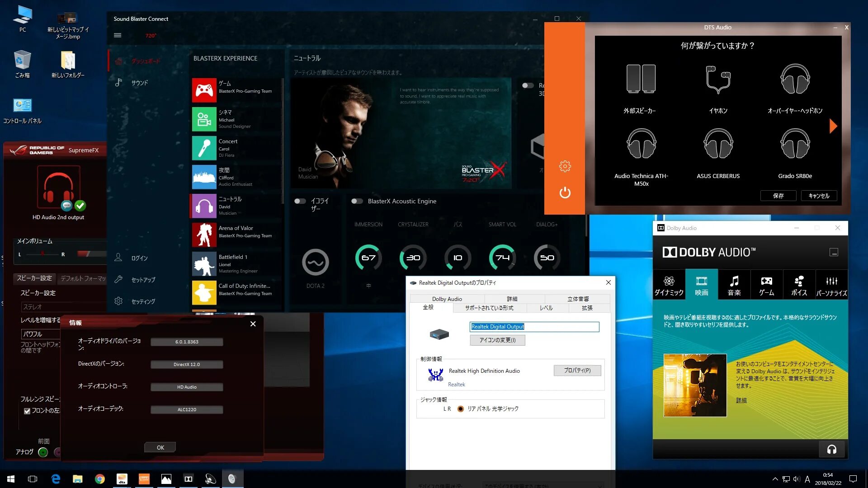Viewport: 868px width, 488px height.
Task: Click 保存 button in DTS Audio
Action: pyautogui.click(x=778, y=196)
